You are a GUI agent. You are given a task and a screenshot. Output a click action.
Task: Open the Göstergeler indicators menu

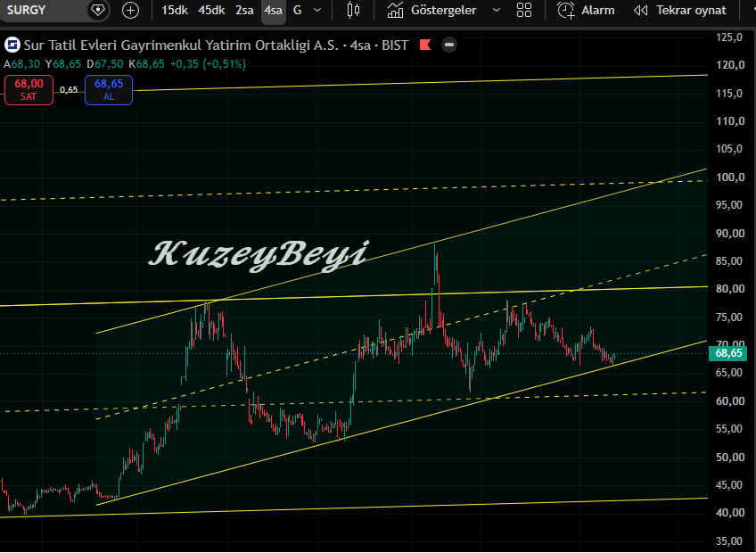[444, 10]
